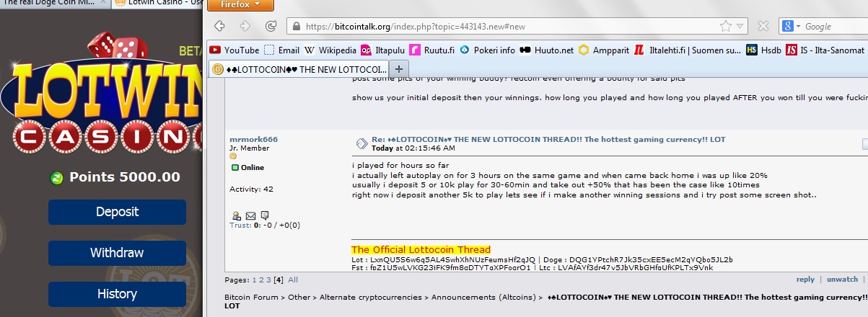Click the post message icon beside the title

(361, 143)
